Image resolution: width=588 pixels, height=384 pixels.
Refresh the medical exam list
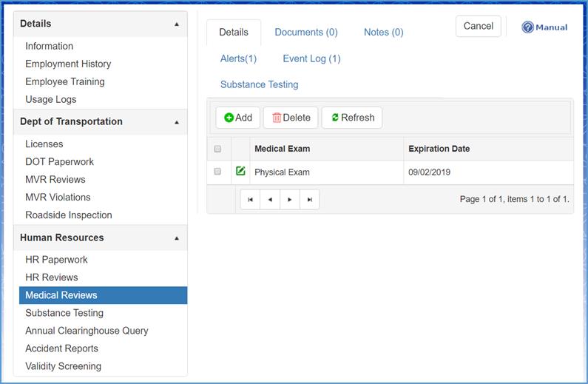pyautogui.click(x=352, y=118)
